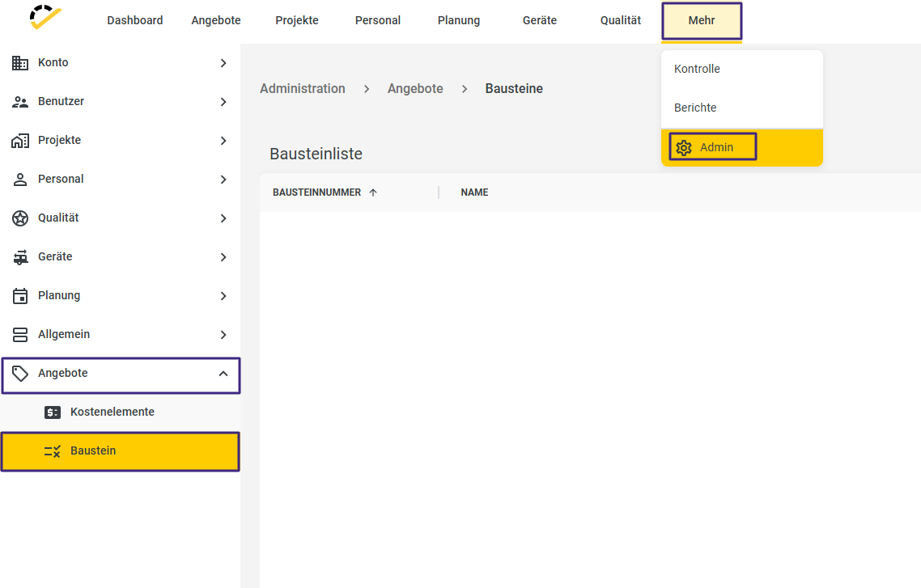Viewport: 921px width, 588px height.
Task: Click the Kostenelemente dollar icon
Action: [x=53, y=412]
